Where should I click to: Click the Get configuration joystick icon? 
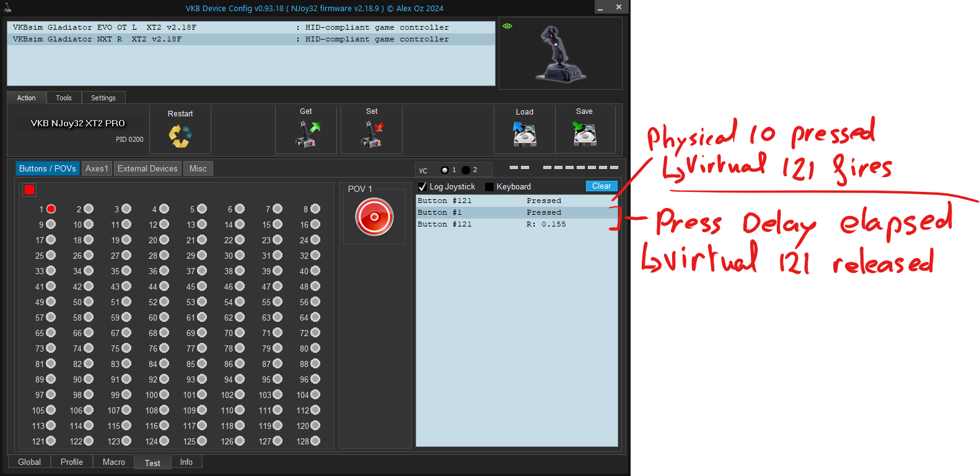[307, 134]
